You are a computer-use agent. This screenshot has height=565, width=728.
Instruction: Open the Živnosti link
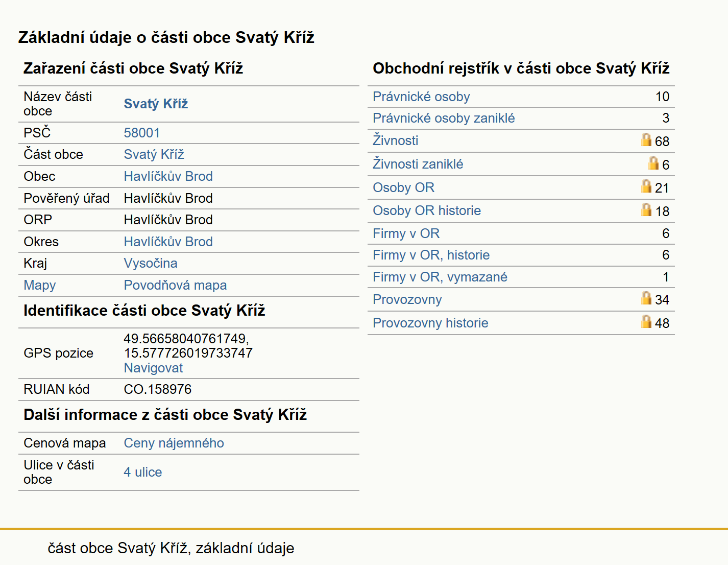[x=395, y=140]
